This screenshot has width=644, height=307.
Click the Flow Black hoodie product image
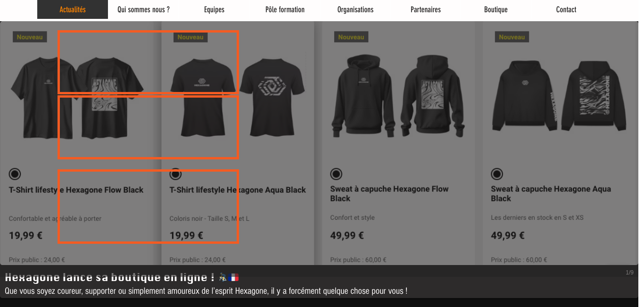(398, 96)
